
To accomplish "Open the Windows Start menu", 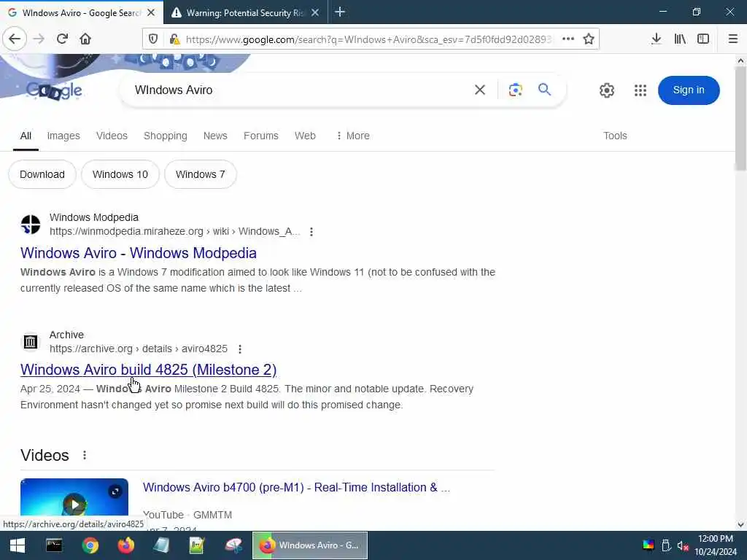I will pos(18,545).
